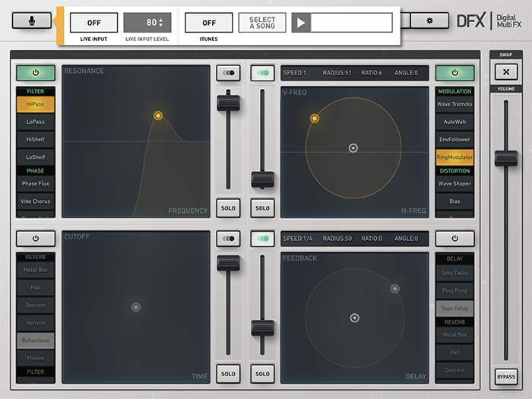The height and width of the screenshot is (399, 532).
Task: Choose Sync Delay effect
Action: (454, 273)
